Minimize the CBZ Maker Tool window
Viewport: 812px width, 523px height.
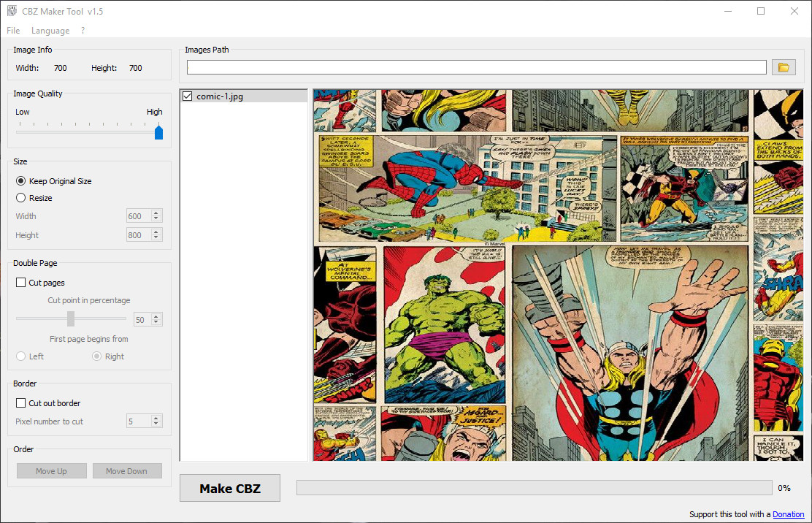[x=728, y=11]
